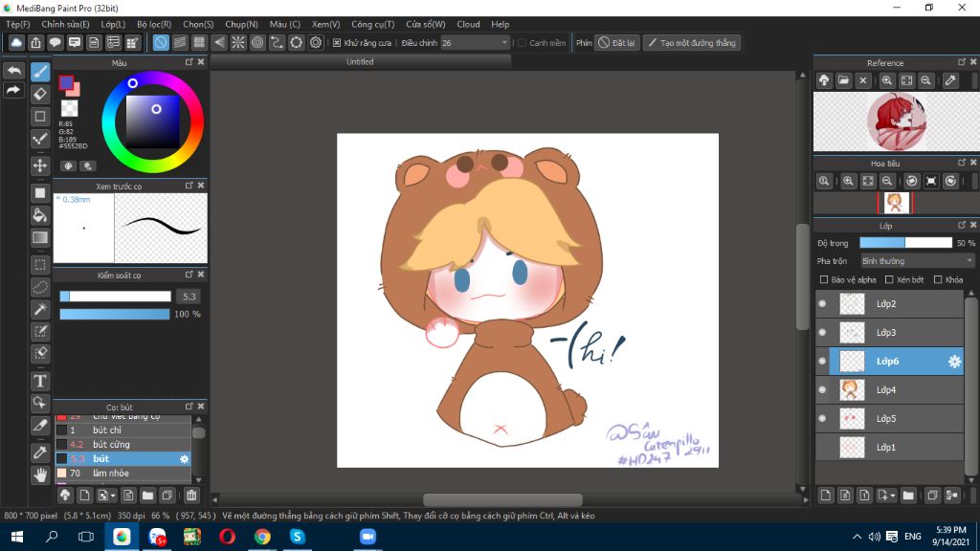The width and height of the screenshot is (980, 551).
Task: Choose the Magic Wand tool
Action: [x=40, y=309]
